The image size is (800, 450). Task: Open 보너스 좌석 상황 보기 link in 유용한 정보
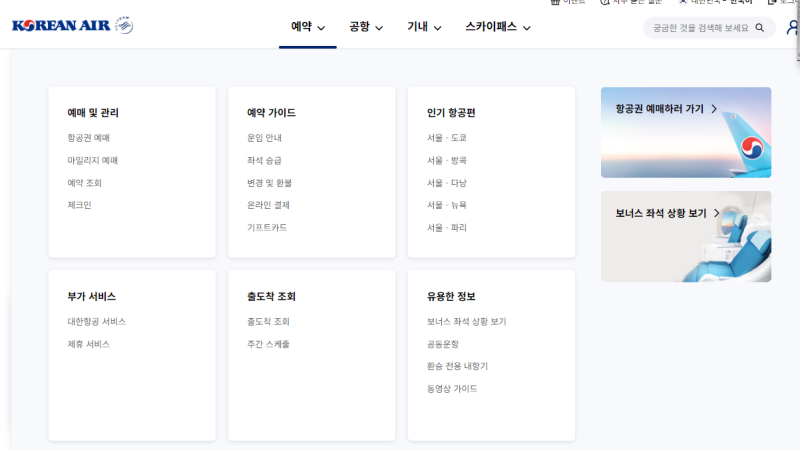point(466,321)
